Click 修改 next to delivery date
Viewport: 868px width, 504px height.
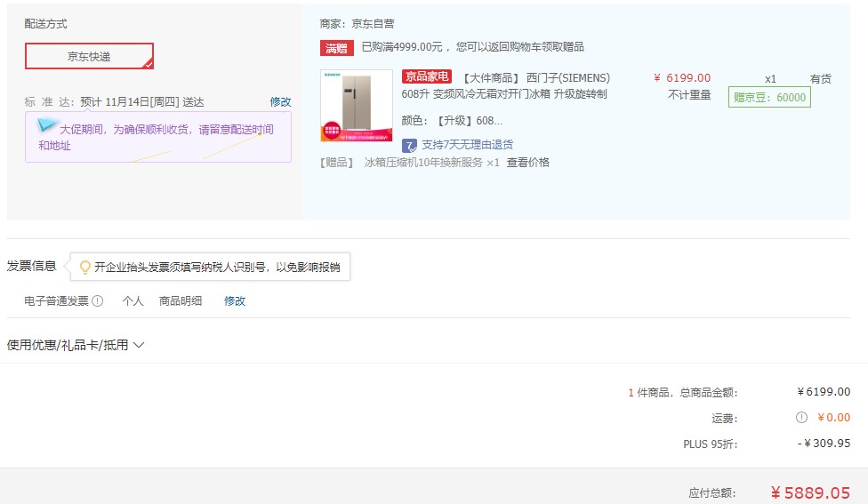tap(280, 102)
